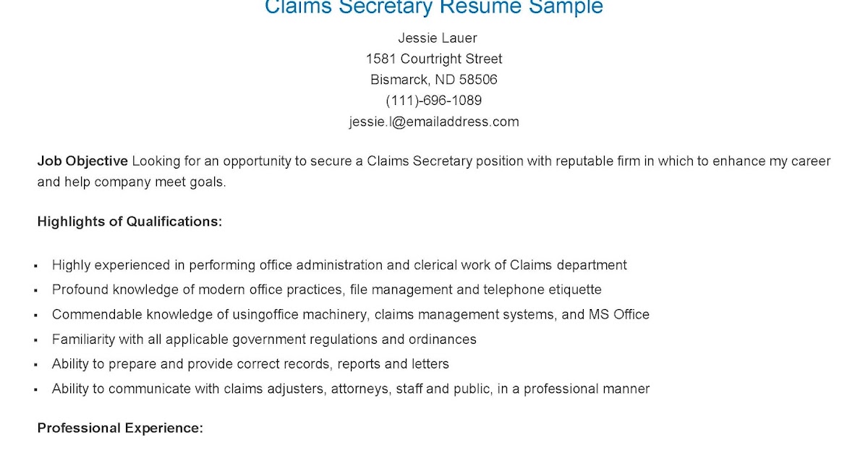The width and height of the screenshot is (868, 456).
Task: Click the Bismarck, ND 58506 line
Action: tap(434, 80)
